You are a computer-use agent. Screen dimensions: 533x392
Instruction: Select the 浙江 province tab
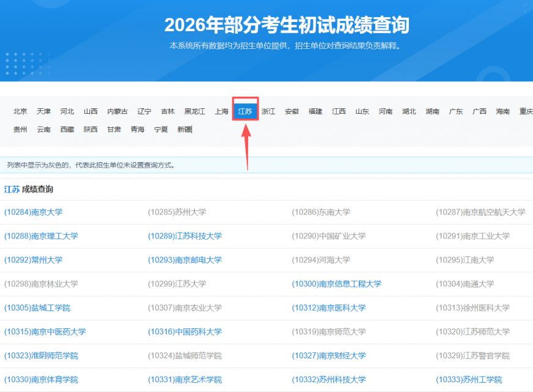(x=268, y=111)
